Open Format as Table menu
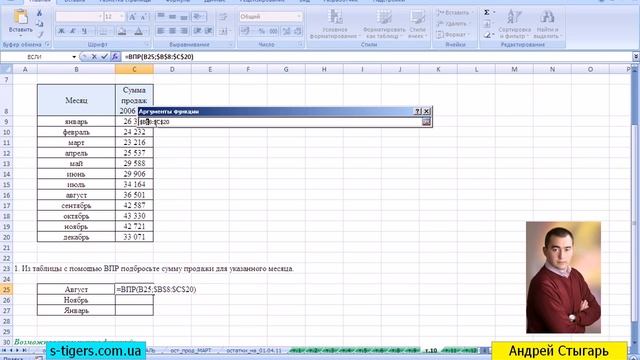Image resolution: width=640 pixels, height=360 pixels. (384, 24)
